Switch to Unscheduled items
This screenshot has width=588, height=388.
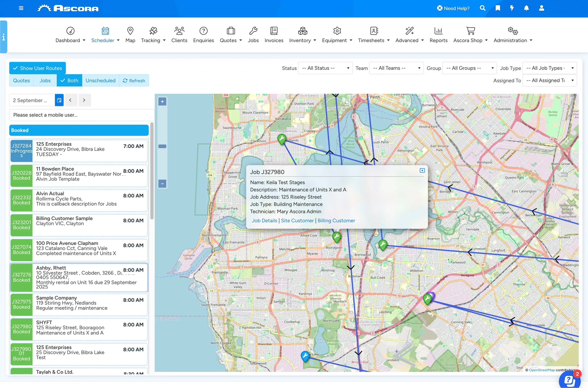coord(100,80)
